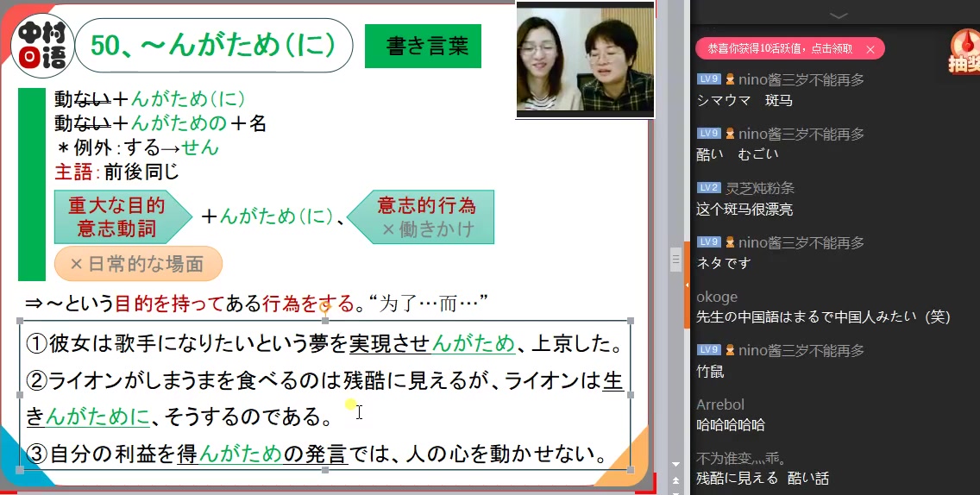Click the orange rotation handle above text box
Viewport: 980px width, 495px height.
pos(324,305)
